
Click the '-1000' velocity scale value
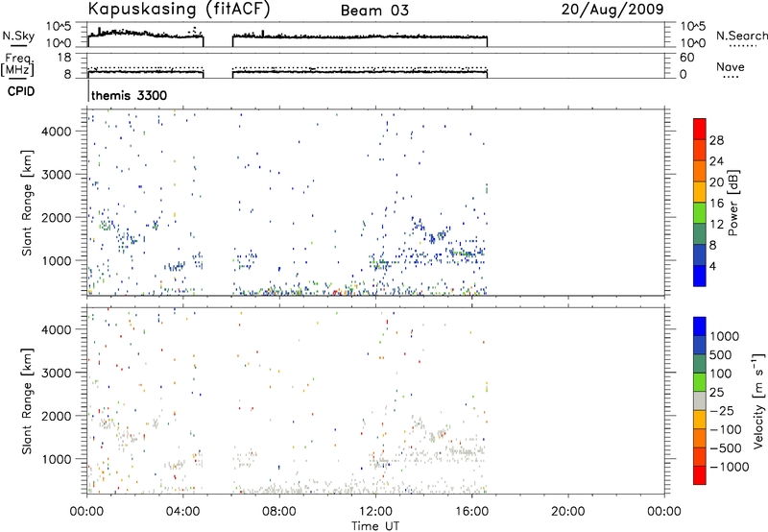point(730,467)
